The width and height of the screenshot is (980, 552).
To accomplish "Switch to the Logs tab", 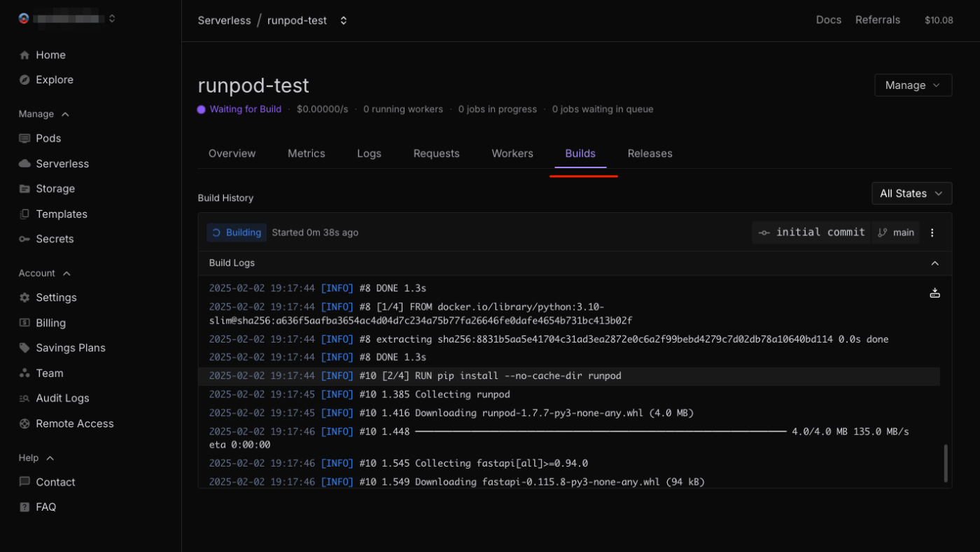I will click(369, 153).
